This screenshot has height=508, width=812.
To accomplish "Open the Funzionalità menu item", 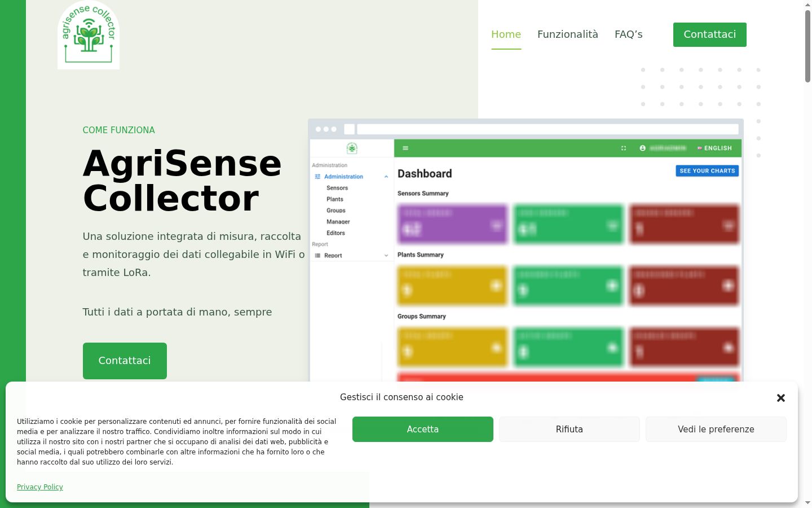I will 568,34.
